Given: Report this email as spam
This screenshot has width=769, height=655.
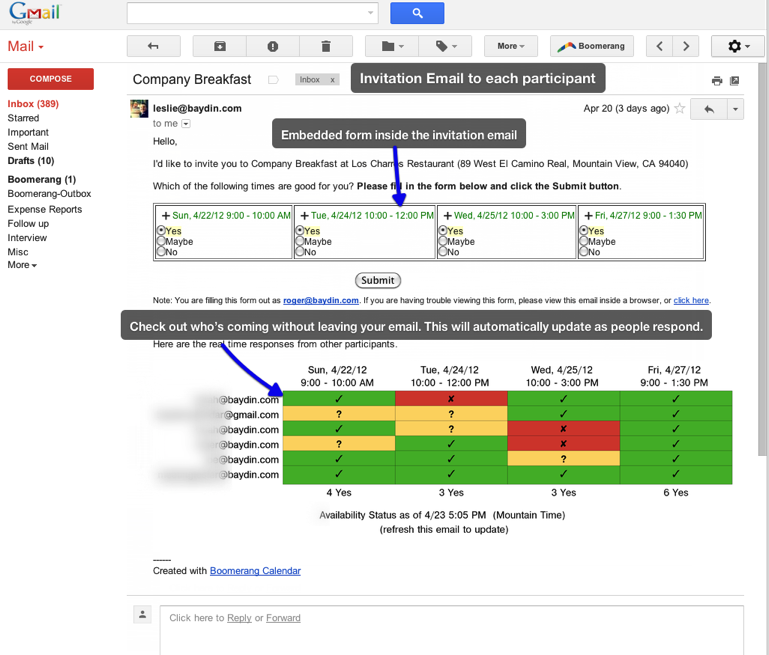Looking at the screenshot, I should point(273,46).
